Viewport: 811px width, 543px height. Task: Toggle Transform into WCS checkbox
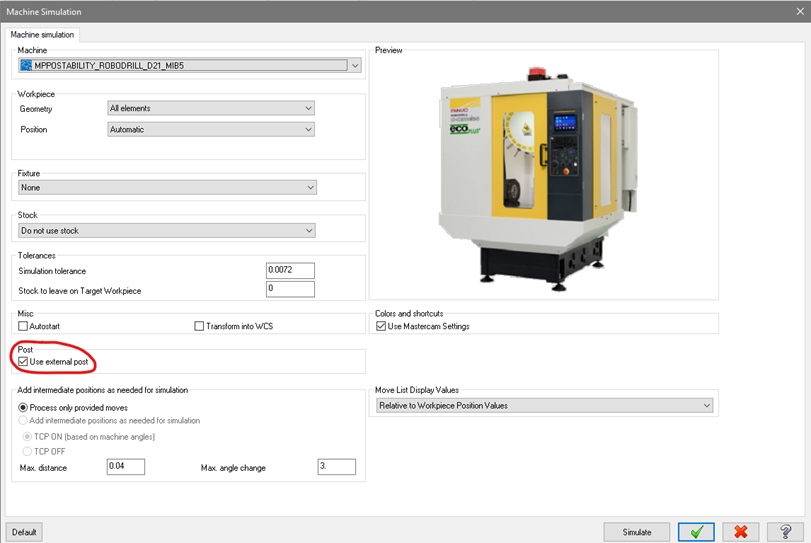199,326
